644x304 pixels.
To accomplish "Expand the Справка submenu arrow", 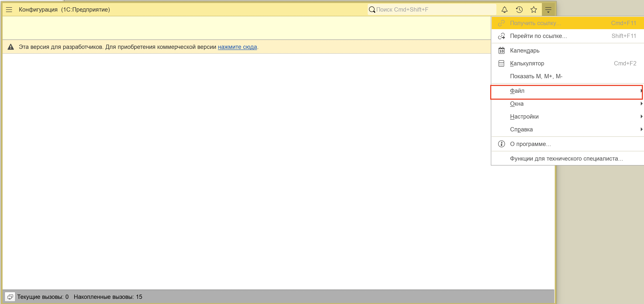I will click(641, 129).
